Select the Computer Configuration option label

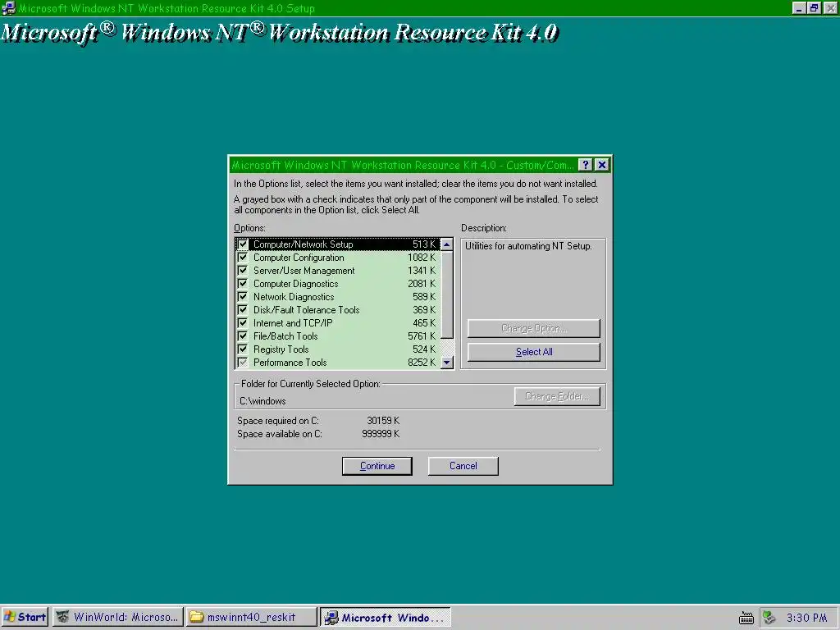(x=299, y=258)
